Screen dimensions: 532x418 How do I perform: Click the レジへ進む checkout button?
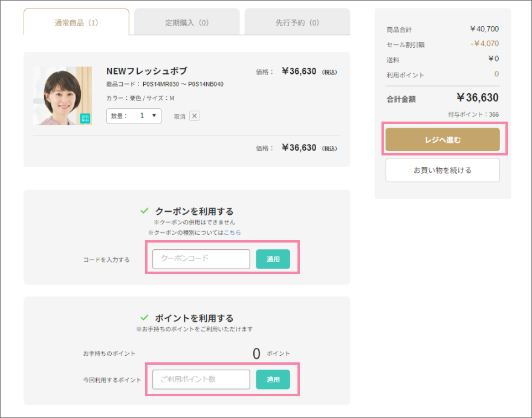tap(442, 139)
